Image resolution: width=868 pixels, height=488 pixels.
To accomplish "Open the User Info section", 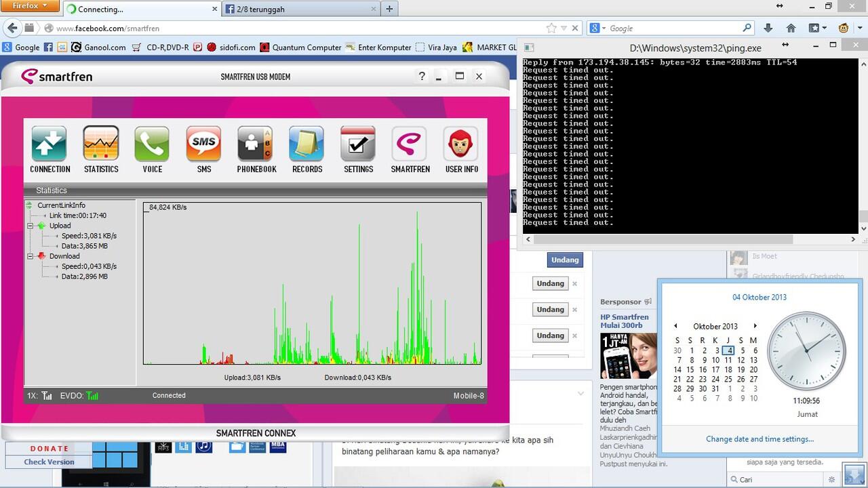I will (462, 150).
